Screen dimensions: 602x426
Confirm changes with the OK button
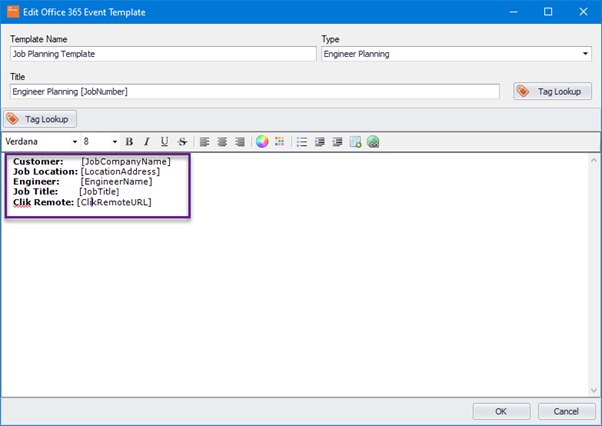[501, 411]
